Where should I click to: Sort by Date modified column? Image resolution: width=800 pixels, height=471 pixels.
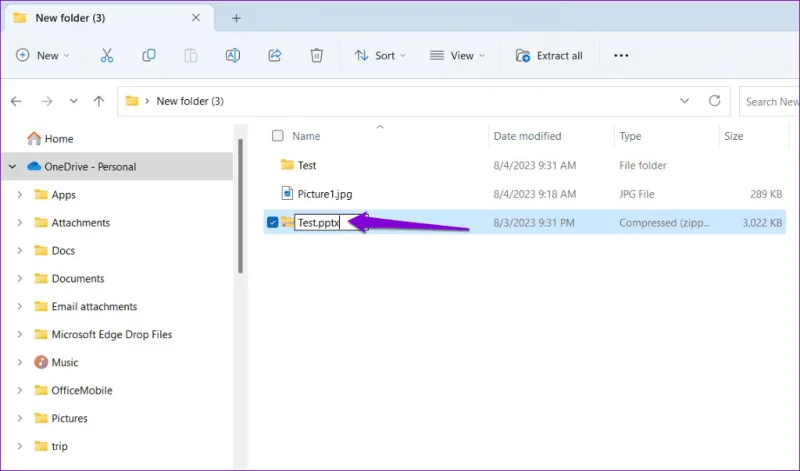coord(527,136)
